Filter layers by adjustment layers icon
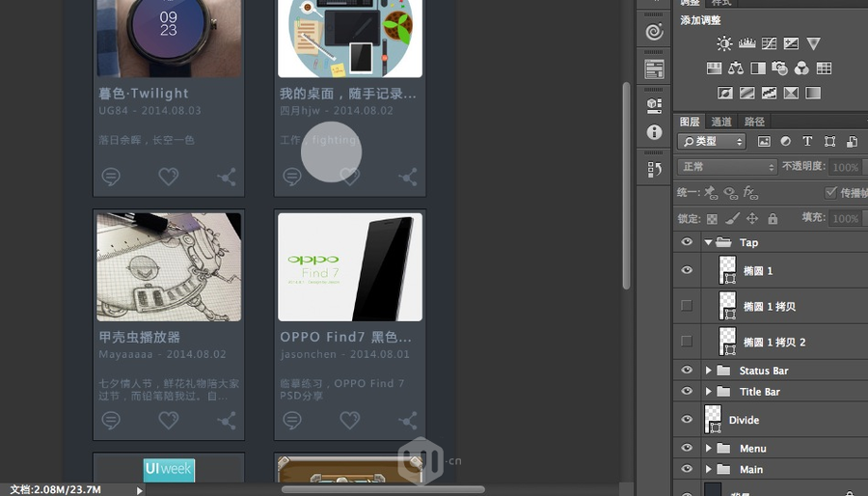Screen dimensions: 868x496 click(x=785, y=142)
